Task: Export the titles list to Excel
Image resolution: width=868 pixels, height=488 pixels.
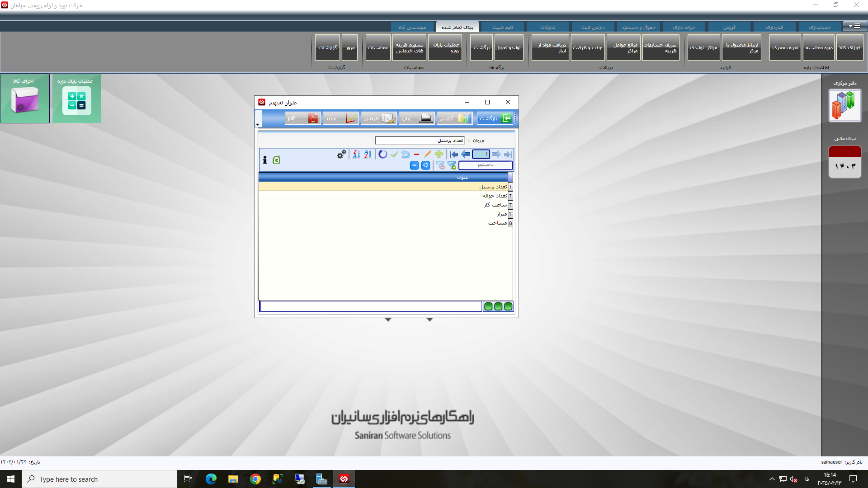Action: click(x=277, y=160)
